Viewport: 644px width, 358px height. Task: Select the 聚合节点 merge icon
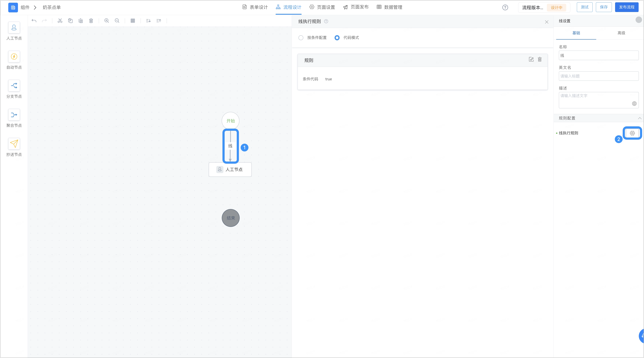coord(14,115)
